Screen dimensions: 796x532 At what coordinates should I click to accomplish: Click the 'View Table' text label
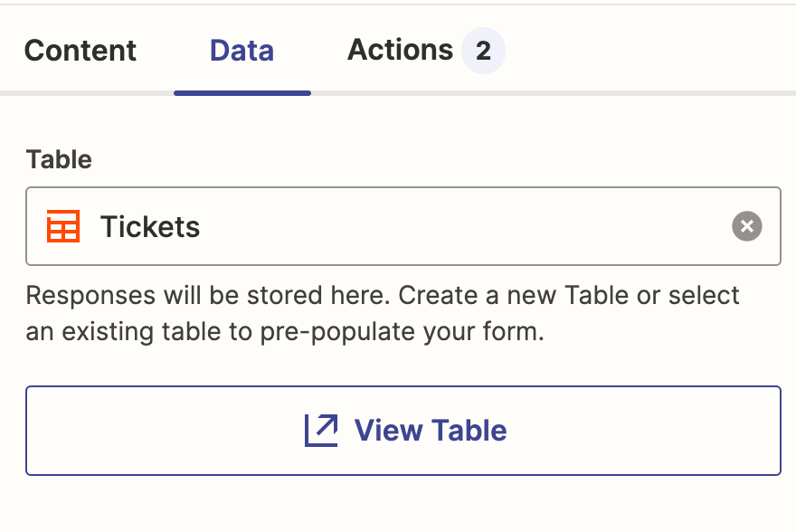pos(430,430)
